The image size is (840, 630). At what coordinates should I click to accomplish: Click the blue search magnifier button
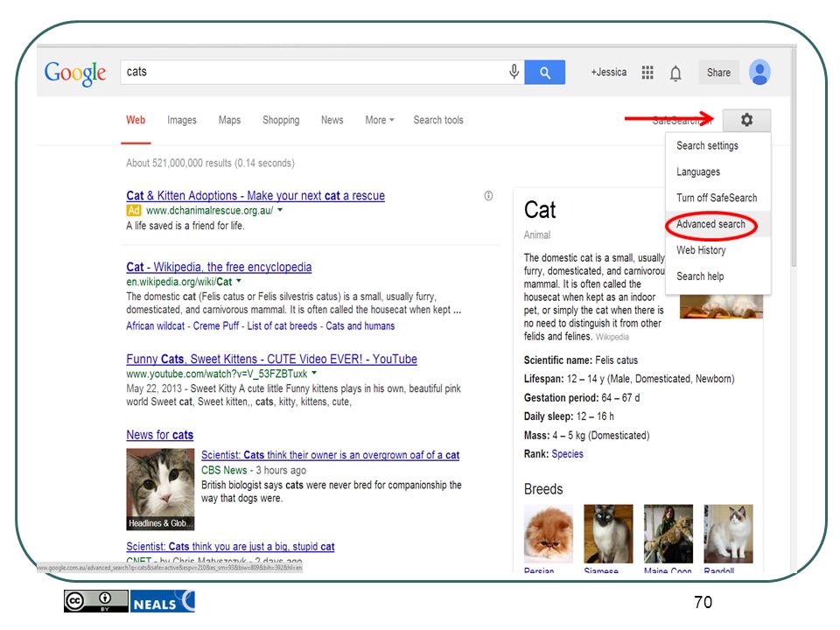[x=545, y=73]
